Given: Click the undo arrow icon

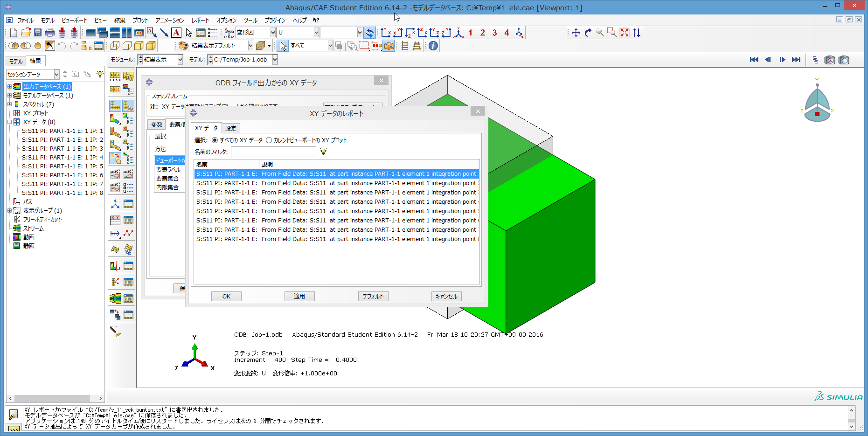Looking at the screenshot, I should [62, 46].
